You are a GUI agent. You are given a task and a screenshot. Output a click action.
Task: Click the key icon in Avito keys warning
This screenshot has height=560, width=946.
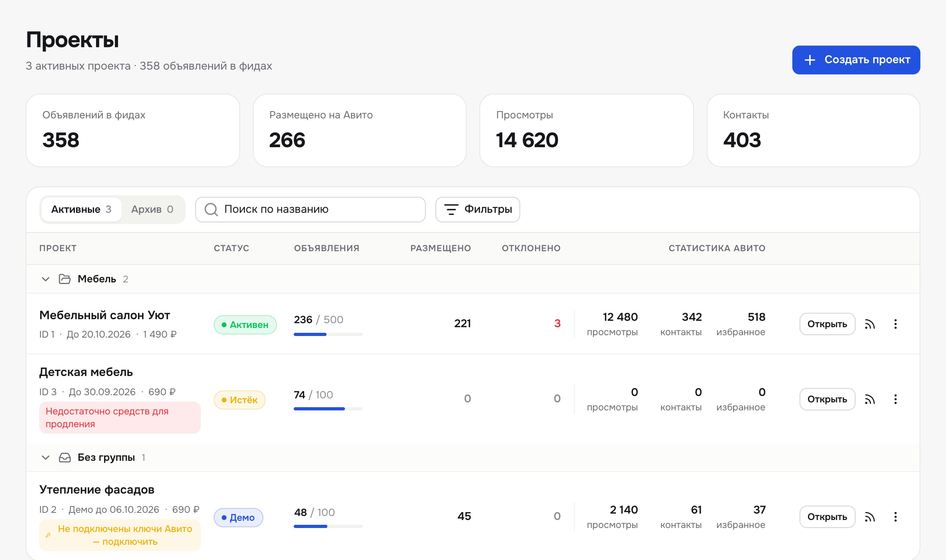pyautogui.click(x=48, y=535)
